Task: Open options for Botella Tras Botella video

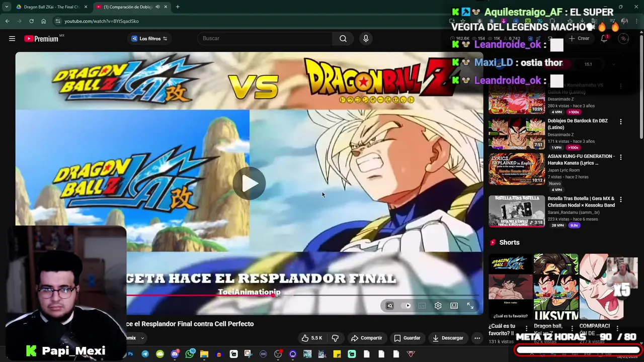Action: 620,200
